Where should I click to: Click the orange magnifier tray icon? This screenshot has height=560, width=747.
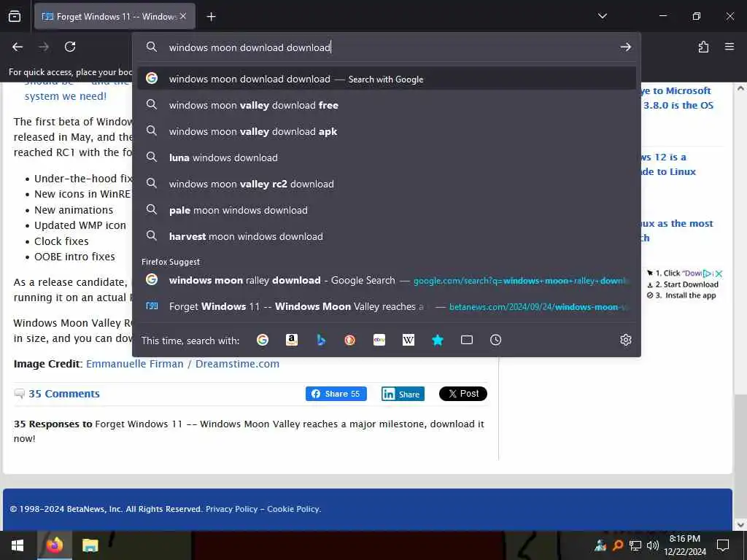pyautogui.click(x=618, y=545)
